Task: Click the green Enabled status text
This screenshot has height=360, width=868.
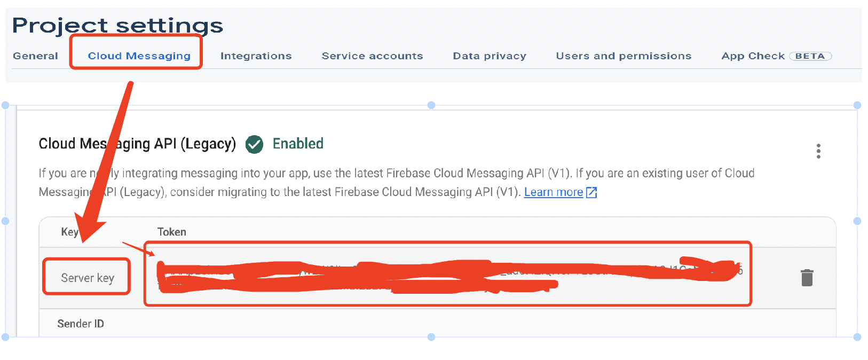Action: (x=298, y=144)
